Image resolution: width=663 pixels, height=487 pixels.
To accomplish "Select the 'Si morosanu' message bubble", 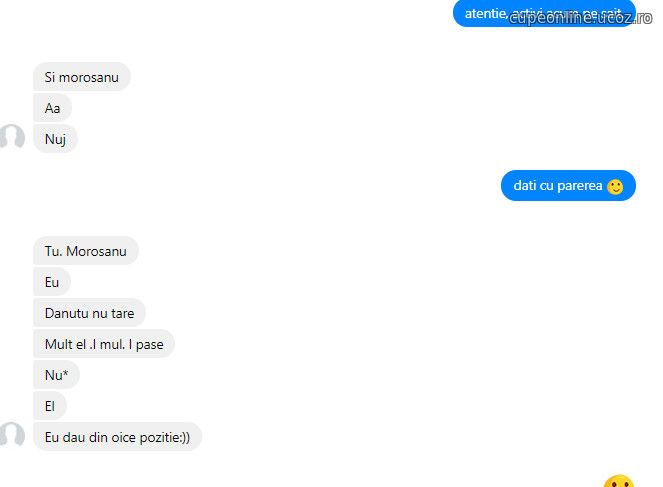I will [x=82, y=77].
